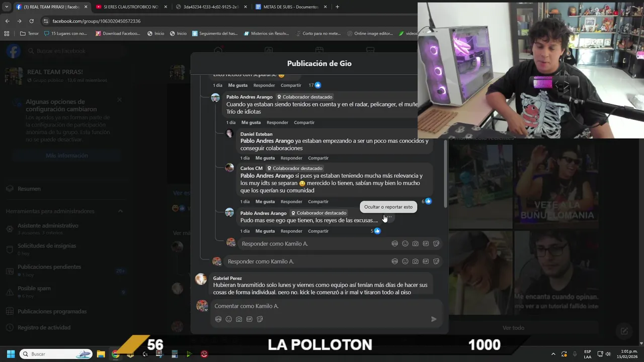Open '15 Lugares con no...' bookmark

[65, 34]
